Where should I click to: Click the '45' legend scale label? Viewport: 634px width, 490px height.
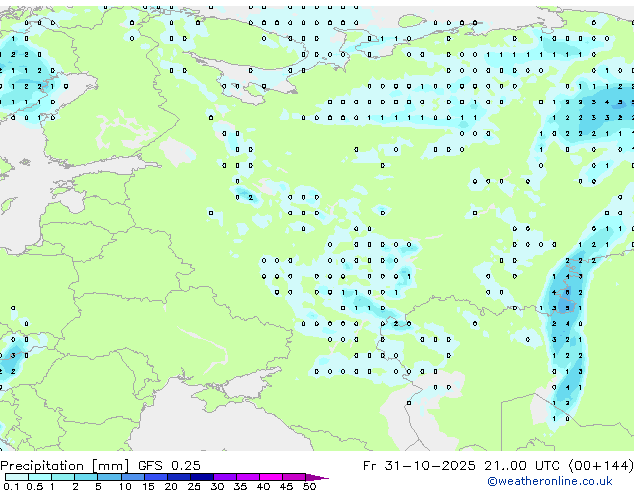(286, 486)
